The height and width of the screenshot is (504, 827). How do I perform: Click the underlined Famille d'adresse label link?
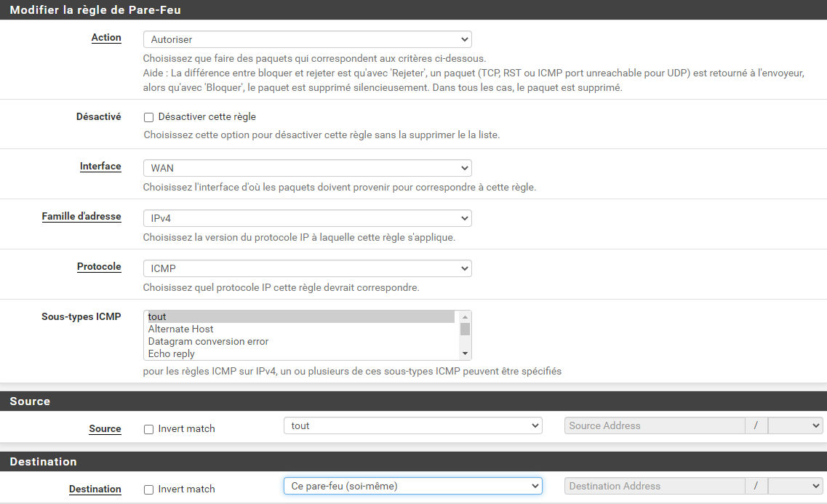[x=81, y=216]
